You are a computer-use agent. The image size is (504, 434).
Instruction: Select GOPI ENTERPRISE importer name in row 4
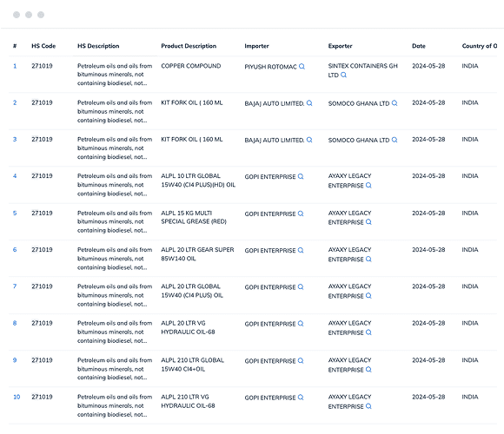(x=270, y=176)
